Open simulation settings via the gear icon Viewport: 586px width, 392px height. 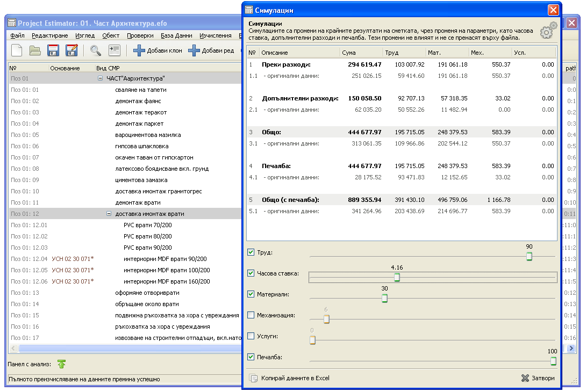click(547, 32)
